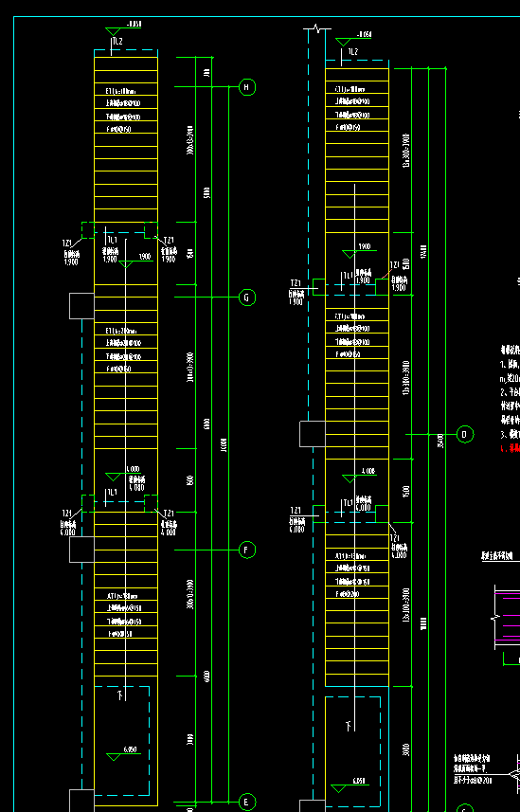Select the 17400 vertical dimension text
The width and height of the screenshot is (520, 812).
pyautogui.click(x=423, y=252)
